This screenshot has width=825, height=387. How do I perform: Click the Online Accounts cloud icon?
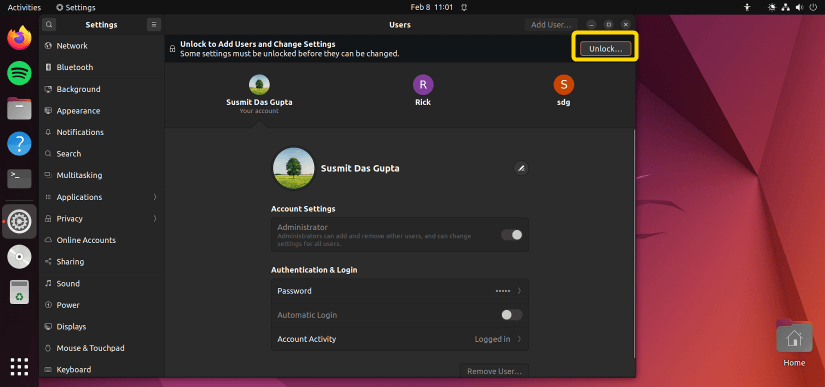point(48,240)
